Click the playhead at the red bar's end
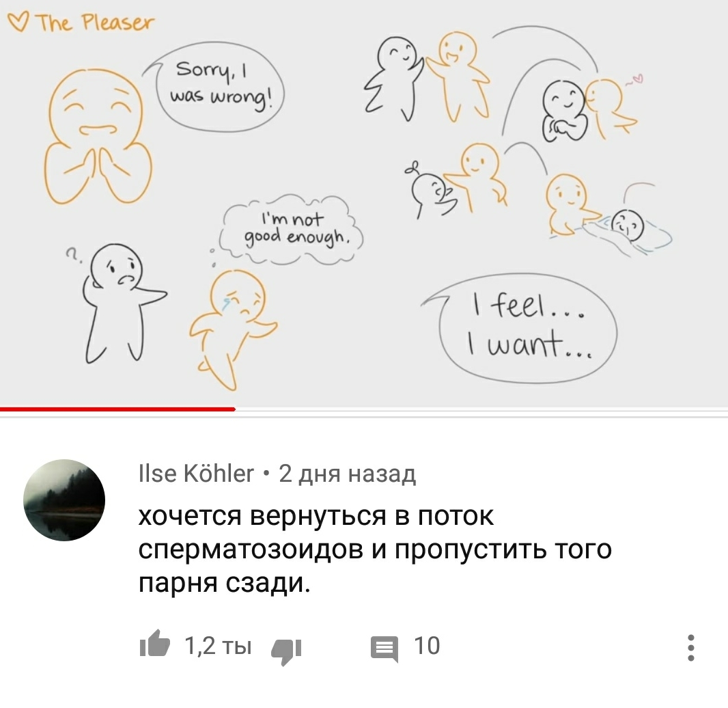Viewport: 728px width, 708px height. pos(235,409)
